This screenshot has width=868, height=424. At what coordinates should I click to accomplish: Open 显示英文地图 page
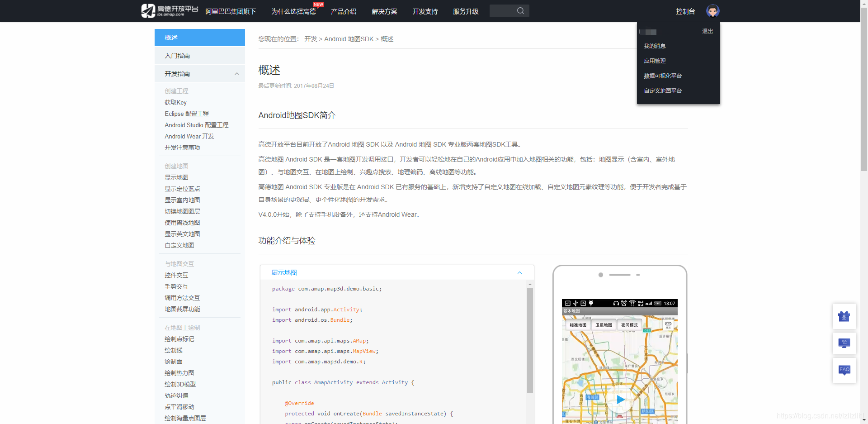coord(182,234)
